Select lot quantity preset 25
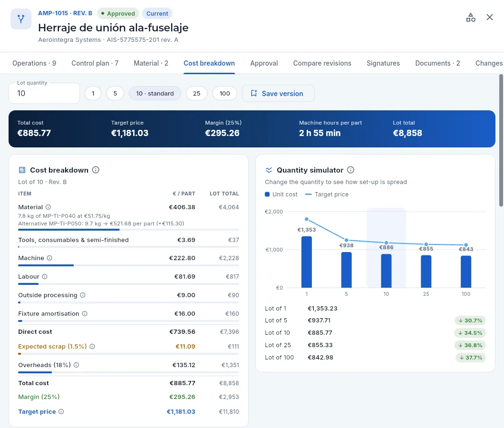The height and width of the screenshot is (428, 504). click(197, 94)
